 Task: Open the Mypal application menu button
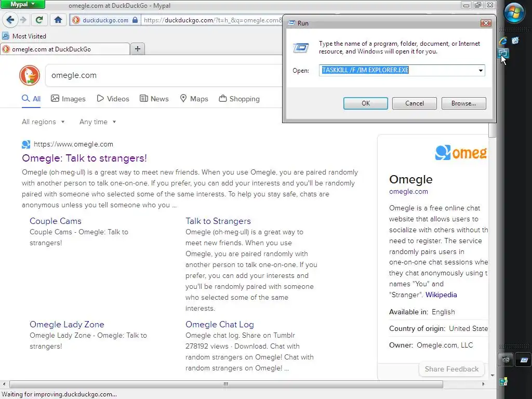23,4
